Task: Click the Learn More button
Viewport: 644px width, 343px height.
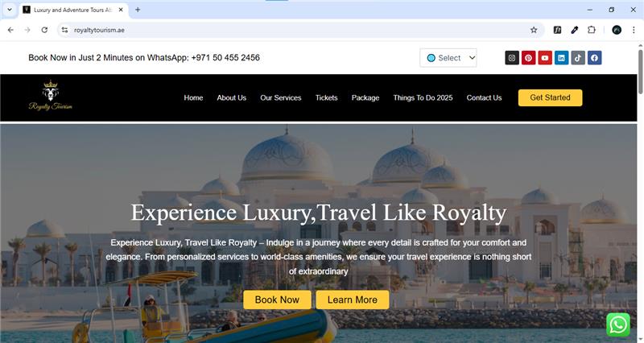Action: (353, 300)
